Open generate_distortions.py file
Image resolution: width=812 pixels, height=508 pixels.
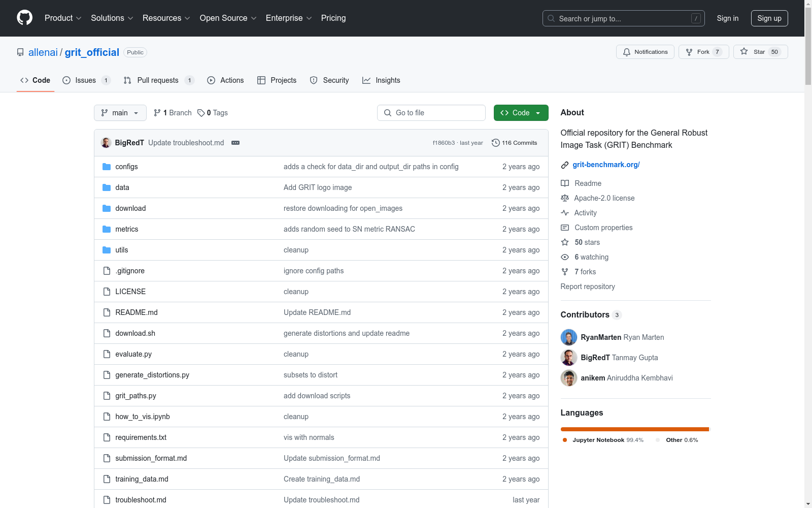pos(152,375)
